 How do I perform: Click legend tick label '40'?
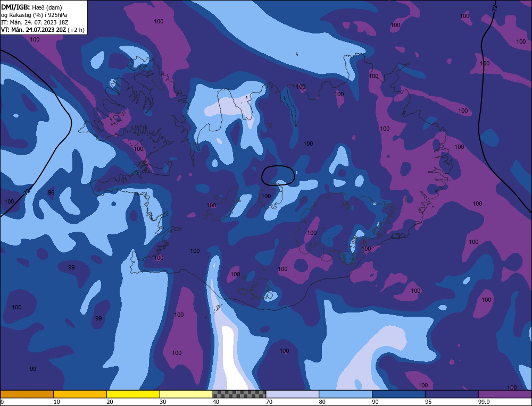[216, 402]
